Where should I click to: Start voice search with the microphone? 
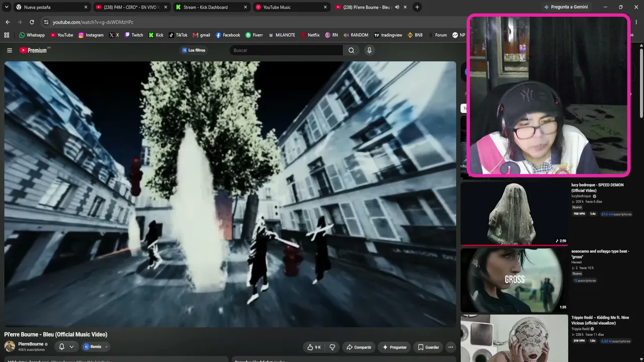(x=369, y=50)
